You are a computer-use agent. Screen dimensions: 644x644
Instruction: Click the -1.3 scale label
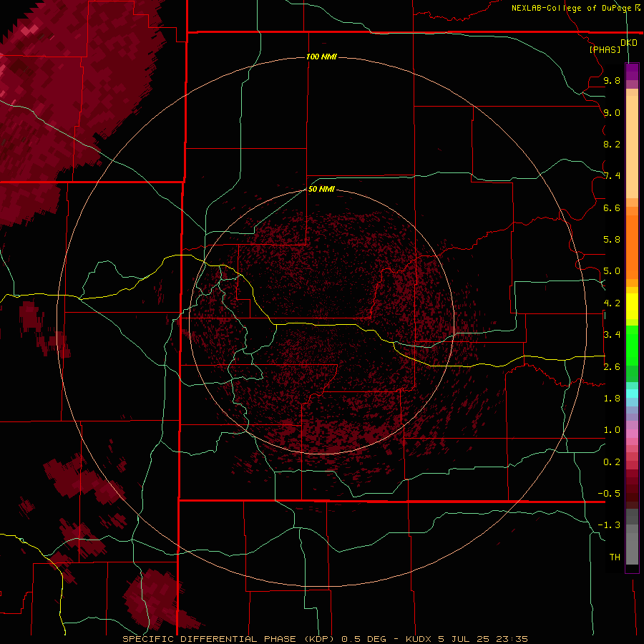tap(609, 525)
